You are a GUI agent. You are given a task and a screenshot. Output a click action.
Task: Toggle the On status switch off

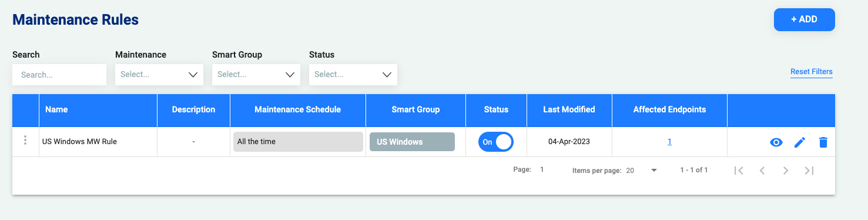pyautogui.click(x=496, y=142)
